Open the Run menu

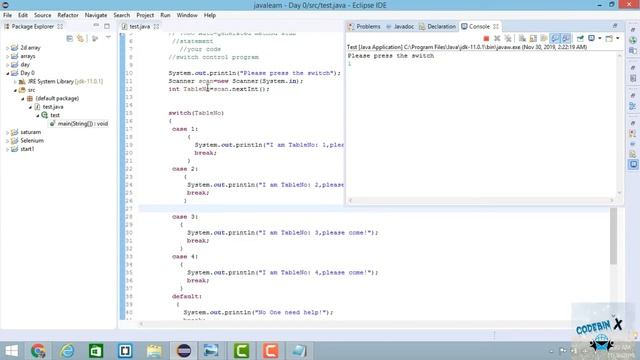click(x=165, y=15)
